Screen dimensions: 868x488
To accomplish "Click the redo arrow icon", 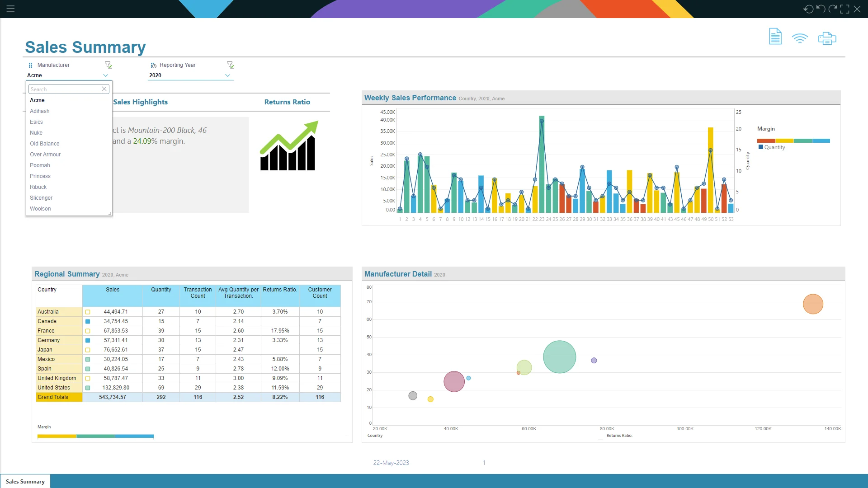I will pyautogui.click(x=833, y=9).
